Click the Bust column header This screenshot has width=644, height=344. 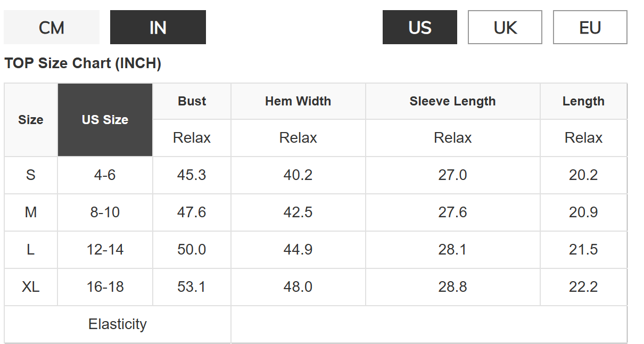(x=192, y=101)
